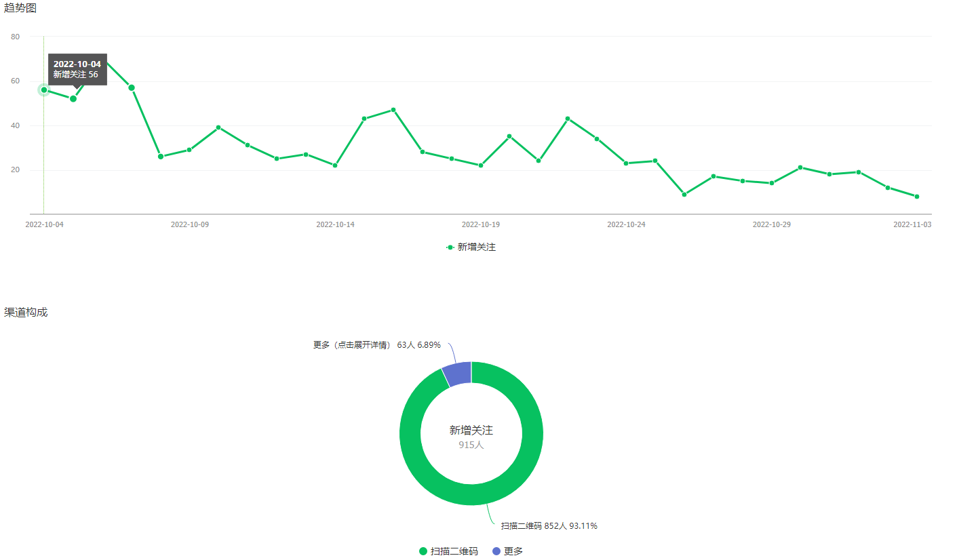The height and width of the screenshot is (560, 959).
Task: Select the highlighted 2022-10-04 data point
Action: (x=44, y=90)
